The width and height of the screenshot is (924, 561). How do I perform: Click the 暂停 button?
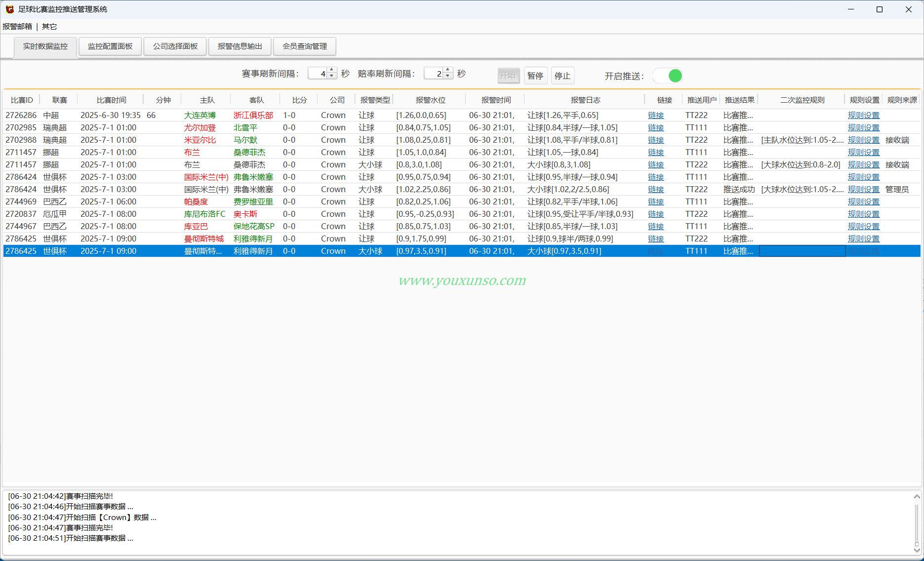point(535,76)
